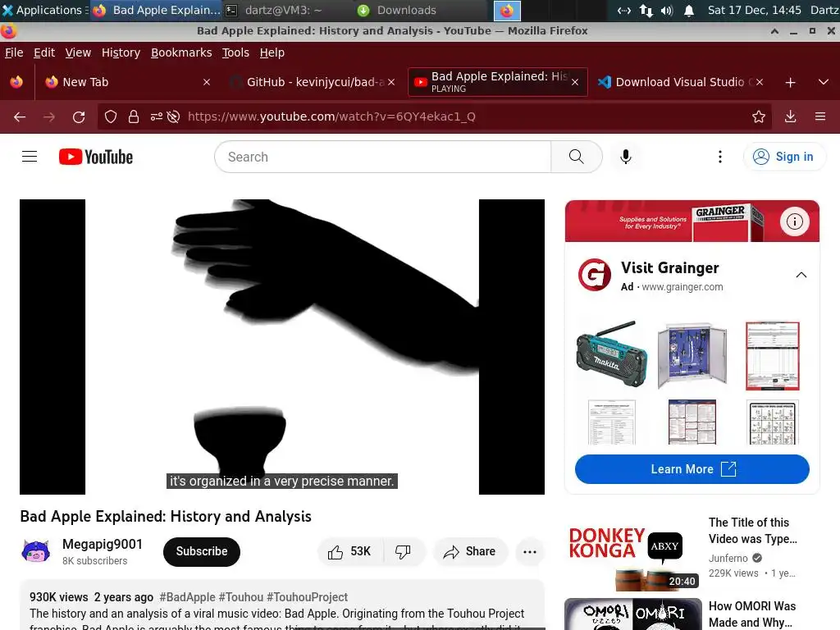Click the site security padlock icon
This screenshot has height=630, width=840.
tap(134, 116)
